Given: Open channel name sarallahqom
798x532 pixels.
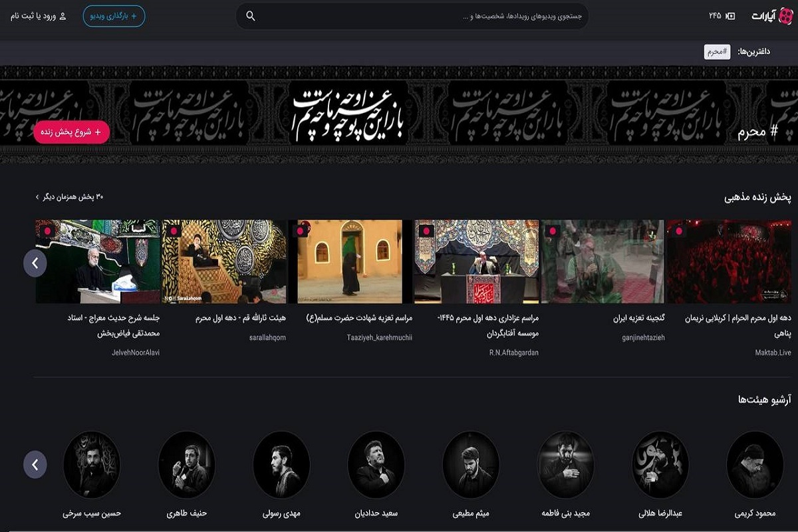Looking at the screenshot, I should [x=267, y=338].
